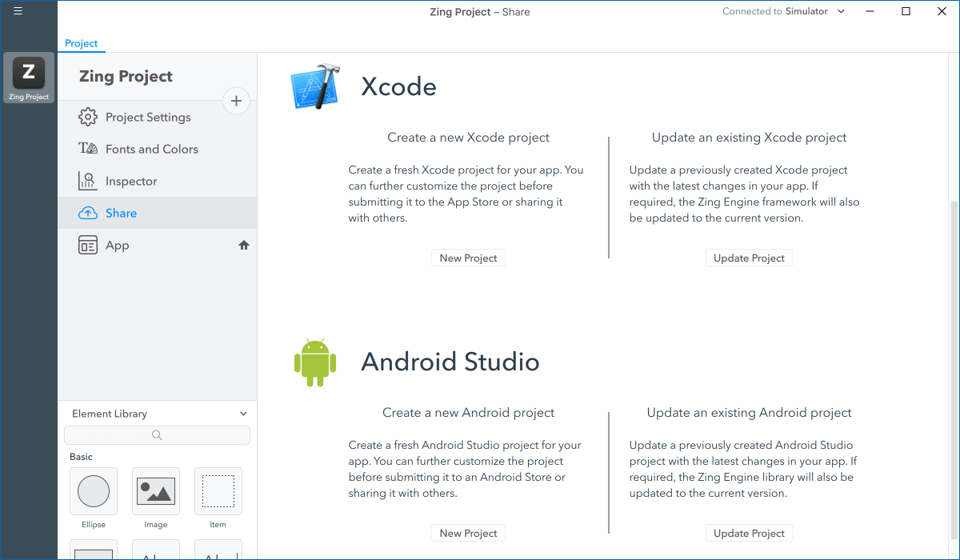Click New Project under Android Studio
Viewport: 960px width, 560px height.
coord(468,534)
